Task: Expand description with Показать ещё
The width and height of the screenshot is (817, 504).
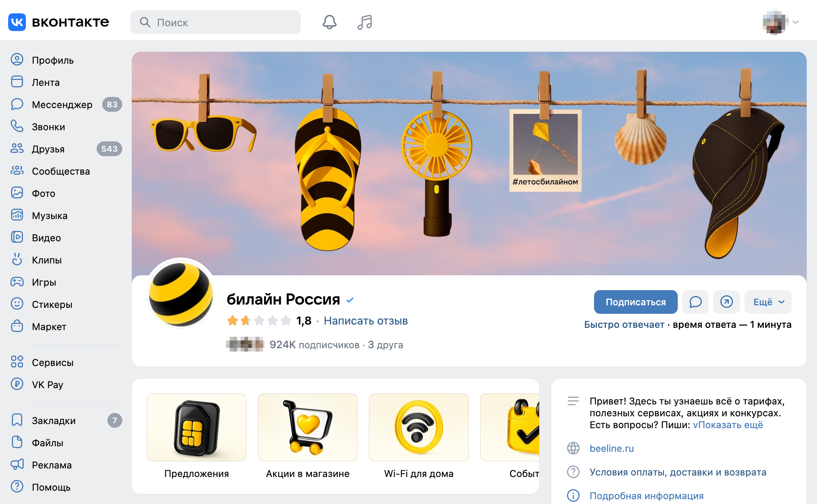Action: coord(730,425)
